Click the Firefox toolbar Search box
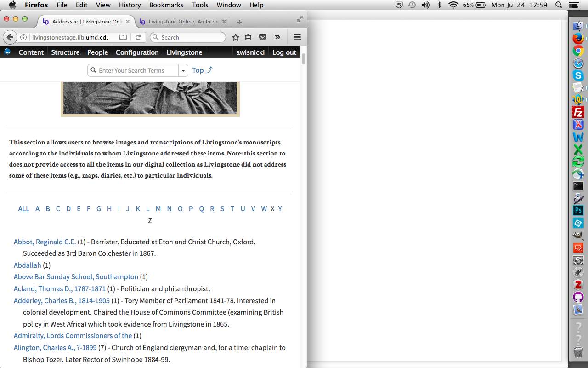Image resolution: width=588 pixels, height=368 pixels. point(187,37)
